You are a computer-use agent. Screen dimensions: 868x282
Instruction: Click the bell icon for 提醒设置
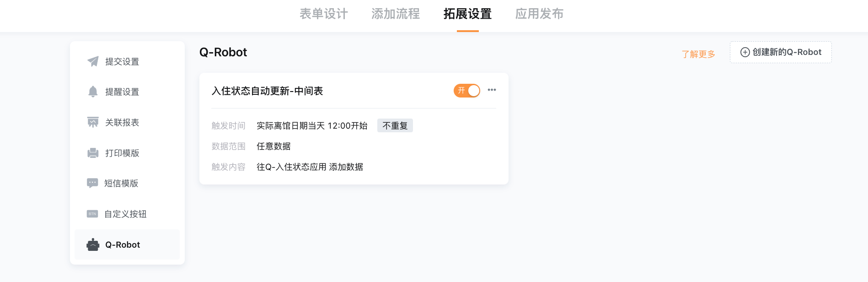(x=93, y=92)
